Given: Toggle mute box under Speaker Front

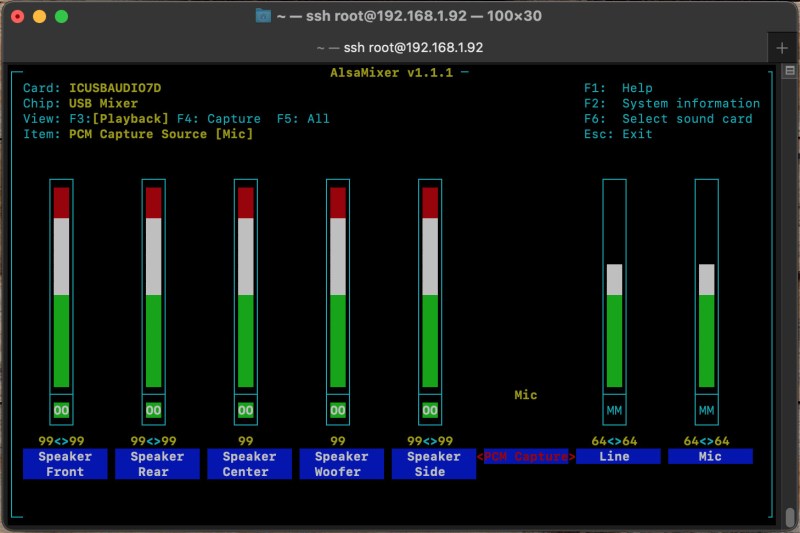Looking at the screenshot, I should 61,410.
